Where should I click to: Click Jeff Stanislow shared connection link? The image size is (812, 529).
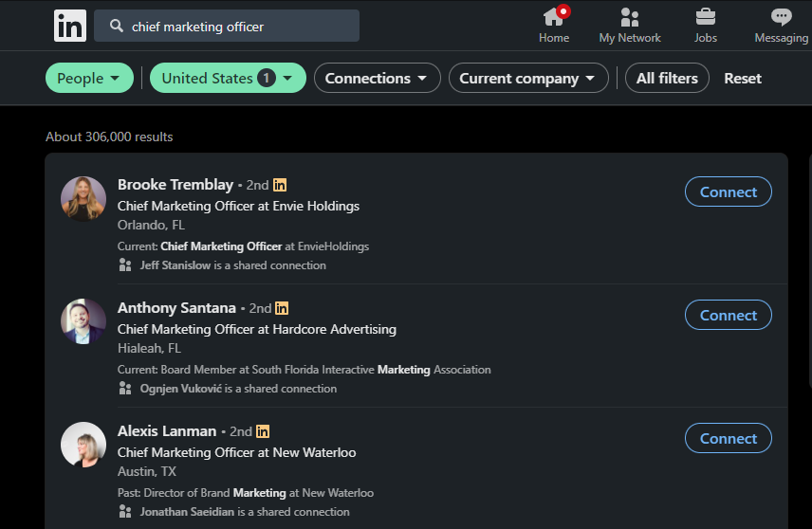175,265
